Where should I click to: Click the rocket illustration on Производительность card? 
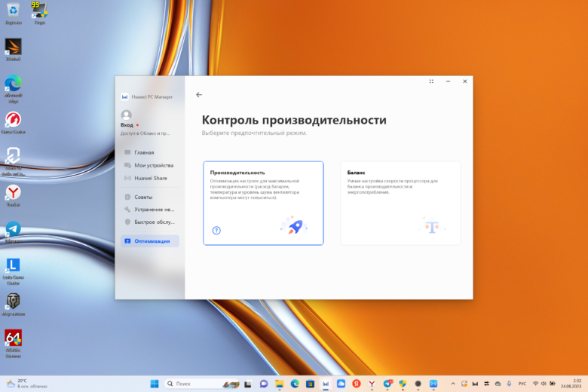pyautogui.click(x=295, y=226)
